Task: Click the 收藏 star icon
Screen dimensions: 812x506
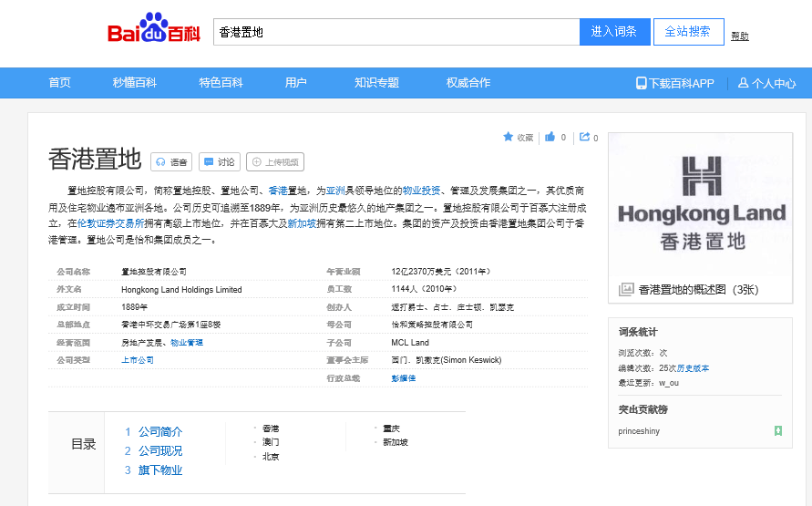Action: point(508,137)
